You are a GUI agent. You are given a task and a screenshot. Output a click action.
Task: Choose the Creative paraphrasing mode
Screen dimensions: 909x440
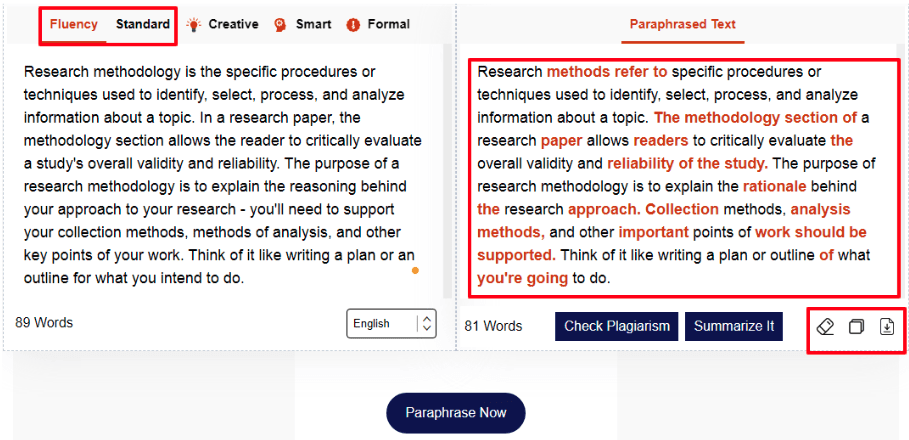click(233, 24)
